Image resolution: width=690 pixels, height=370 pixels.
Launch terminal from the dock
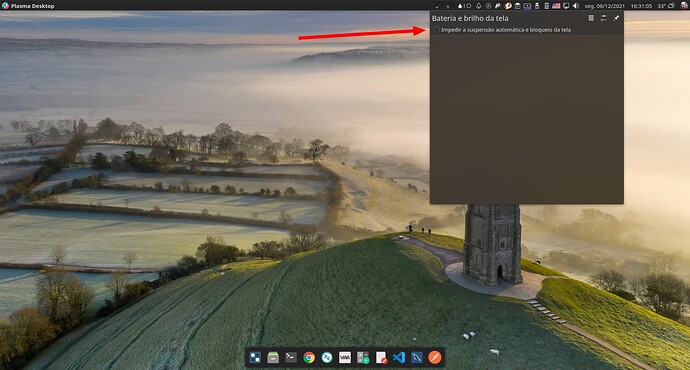click(x=291, y=357)
